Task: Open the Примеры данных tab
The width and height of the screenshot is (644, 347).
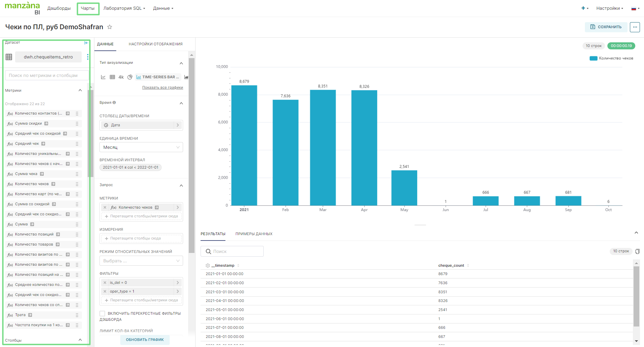Action: point(254,234)
